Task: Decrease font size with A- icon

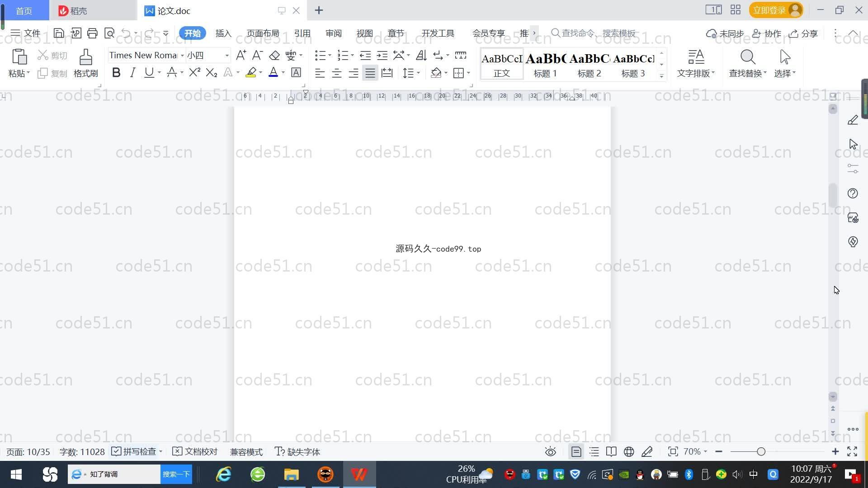Action: [257, 55]
